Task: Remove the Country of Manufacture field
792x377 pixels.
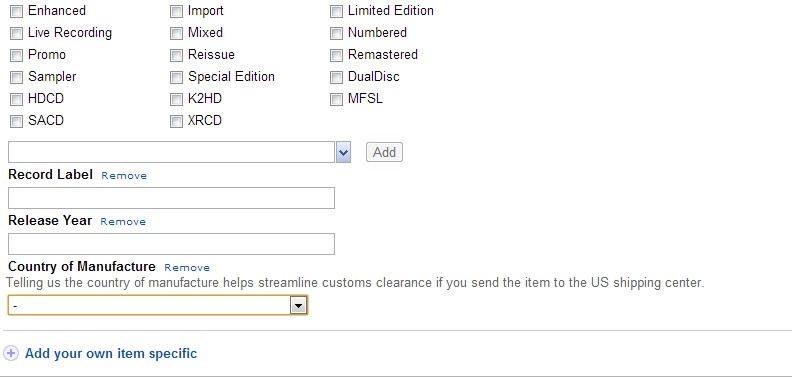Action: pyautogui.click(x=187, y=268)
